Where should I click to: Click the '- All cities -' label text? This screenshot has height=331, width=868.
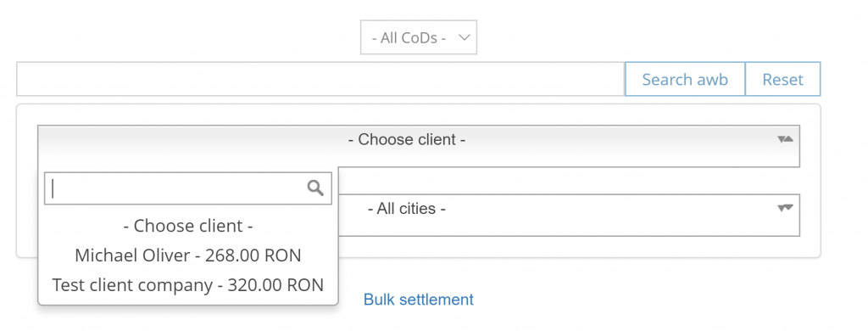(x=407, y=209)
